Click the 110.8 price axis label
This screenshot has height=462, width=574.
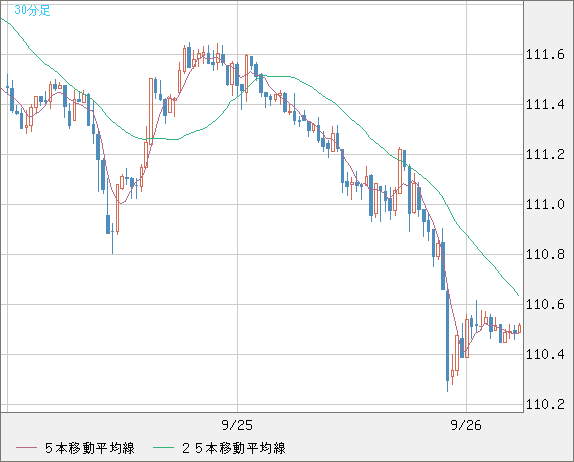(545, 254)
